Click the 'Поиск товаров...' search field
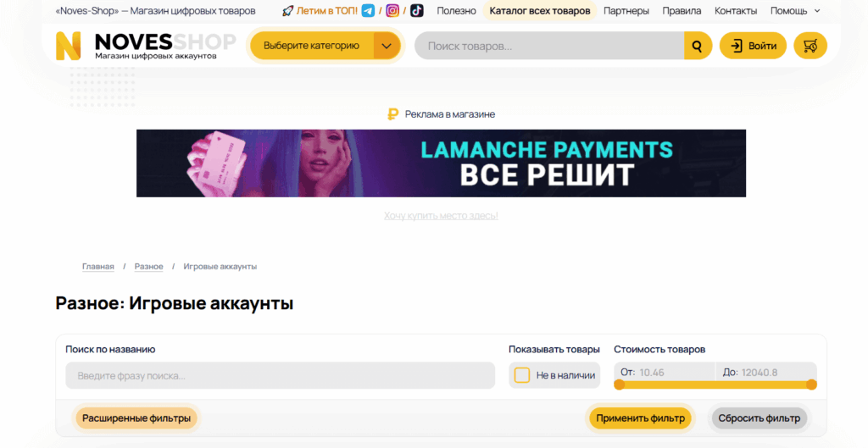 coord(549,46)
